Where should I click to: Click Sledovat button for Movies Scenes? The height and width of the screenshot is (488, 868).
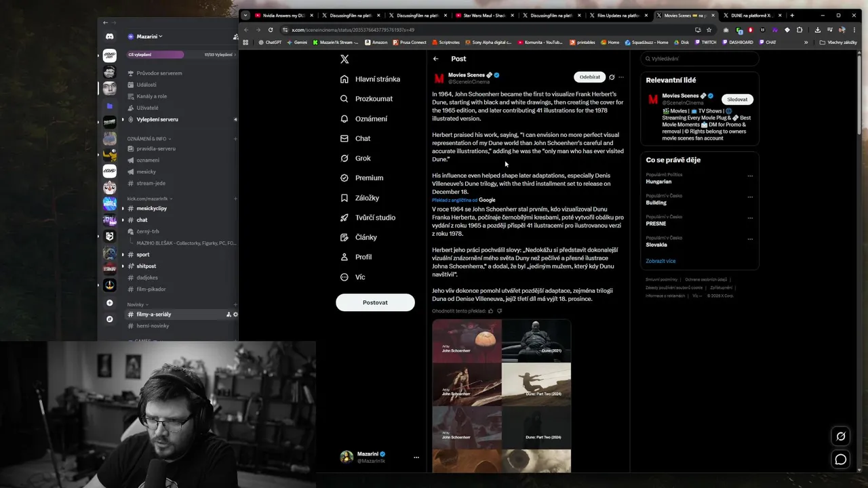point(737,100)
